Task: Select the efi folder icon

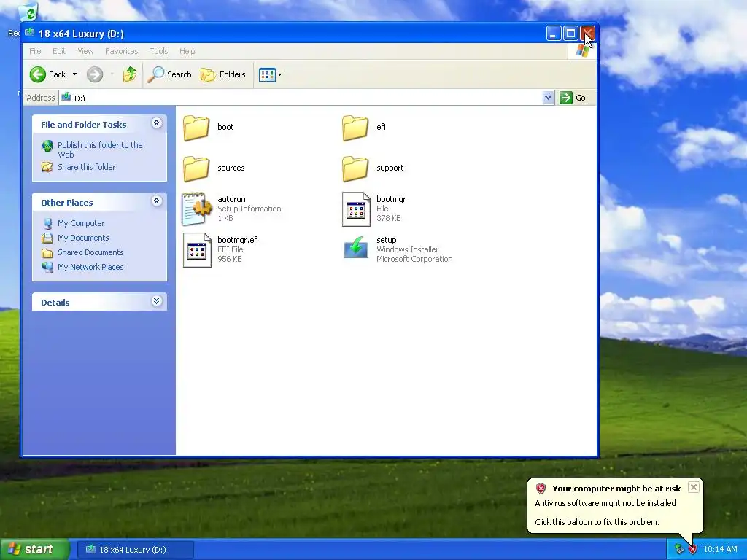Action: click(x=355, y=127)
